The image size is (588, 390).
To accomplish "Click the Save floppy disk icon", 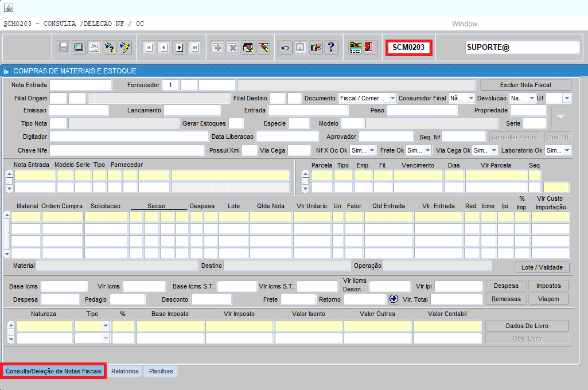I will click(x=64, y=47).
